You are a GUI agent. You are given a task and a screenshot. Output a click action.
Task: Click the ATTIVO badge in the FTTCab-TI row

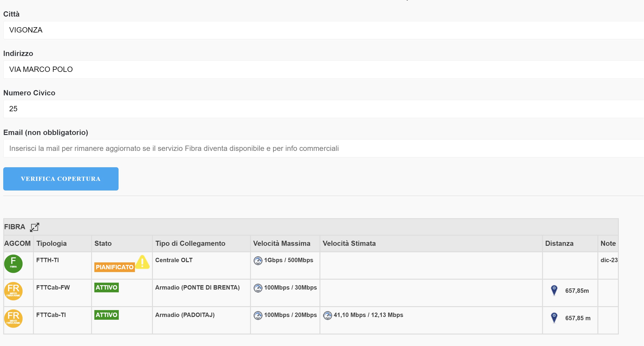click(x=107, y=315)
